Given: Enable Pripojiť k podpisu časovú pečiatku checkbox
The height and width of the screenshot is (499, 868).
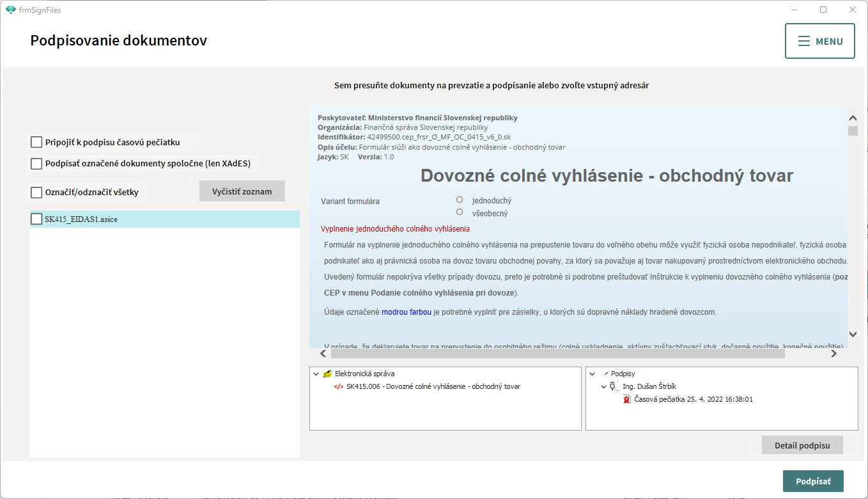Looking at the screenshot, I should click(x=36, y=142).
